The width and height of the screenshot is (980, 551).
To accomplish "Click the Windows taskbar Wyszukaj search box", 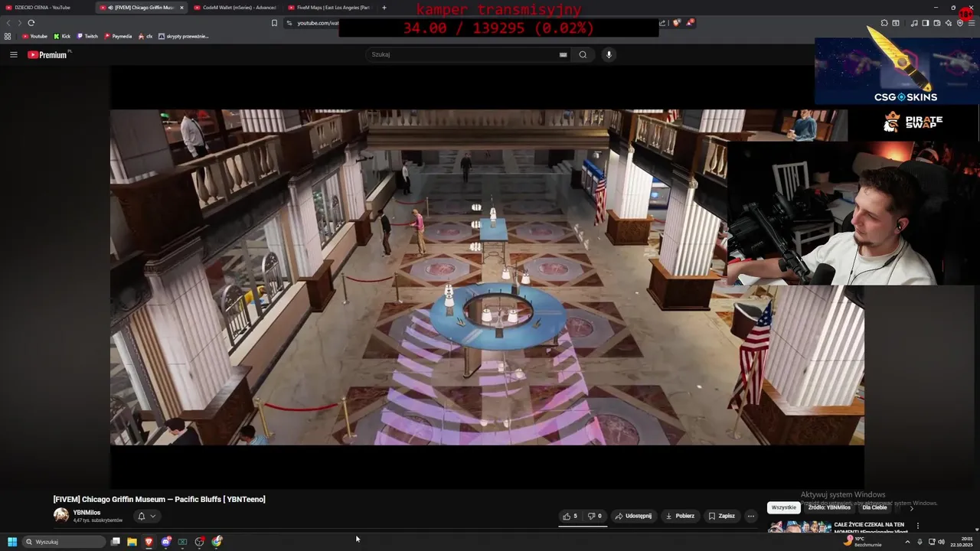I will coord(64,542).
